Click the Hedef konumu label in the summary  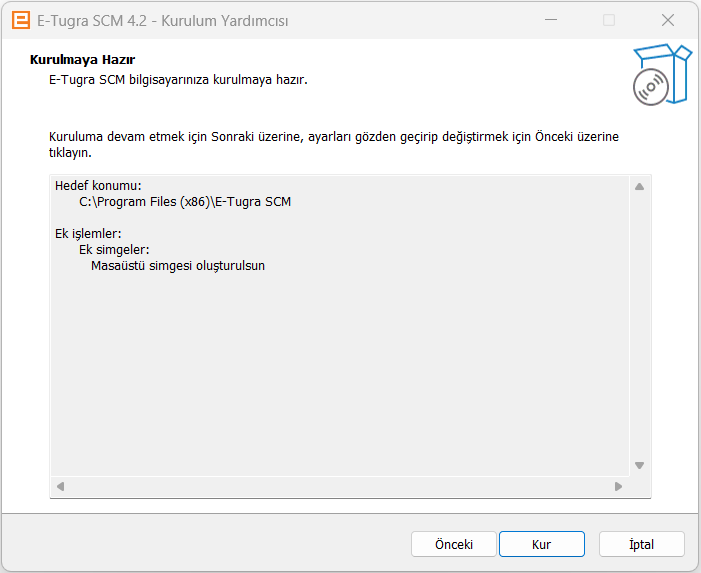(98, 186)
